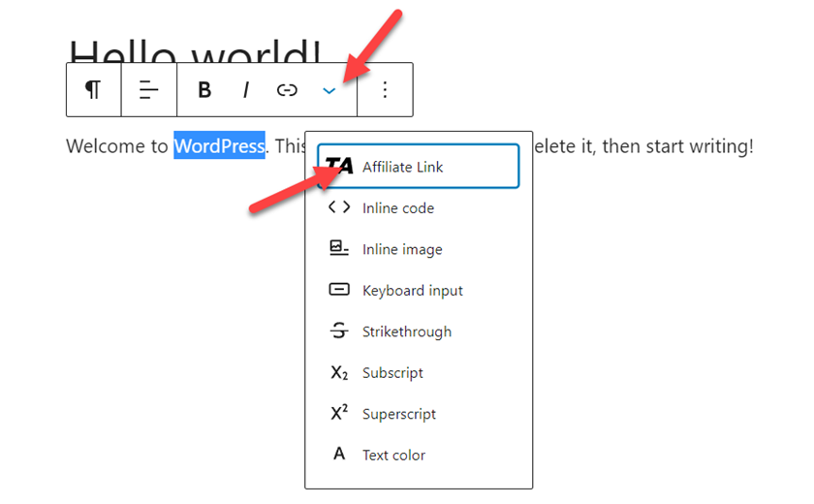Toggle bold formatting
Image resolution: width=814 pixels, height=504 pixels.
[x=204, y=90]
